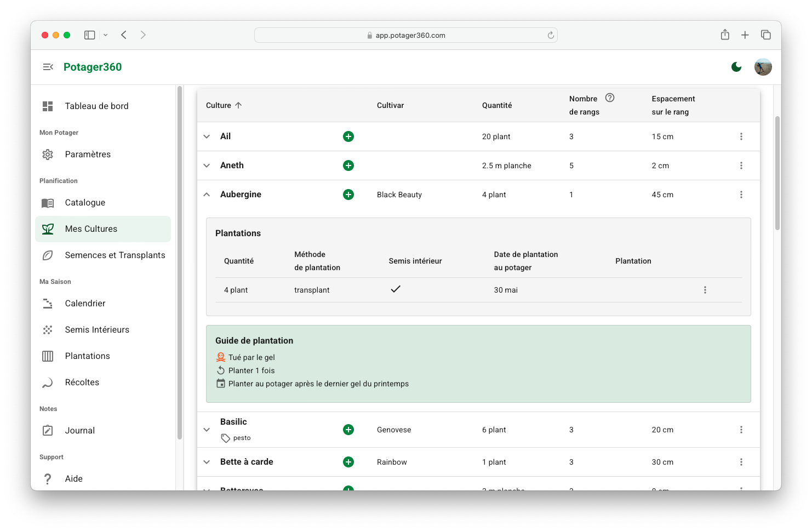The height and width of the screenshot is (531, 812).
Task: Toggle the Culture column sort direction
Action: (238, 105)
